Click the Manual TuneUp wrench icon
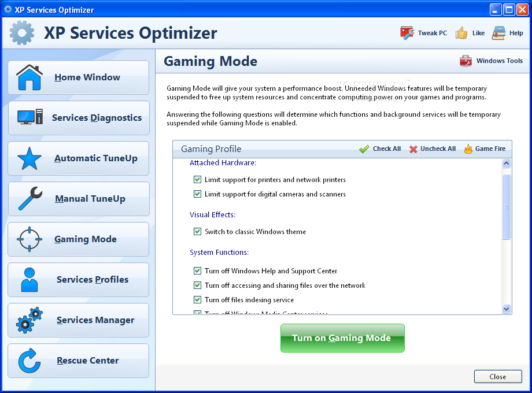The width and height of the screenshot is (532, 393). pyautogui.click(x=31, y=198)
